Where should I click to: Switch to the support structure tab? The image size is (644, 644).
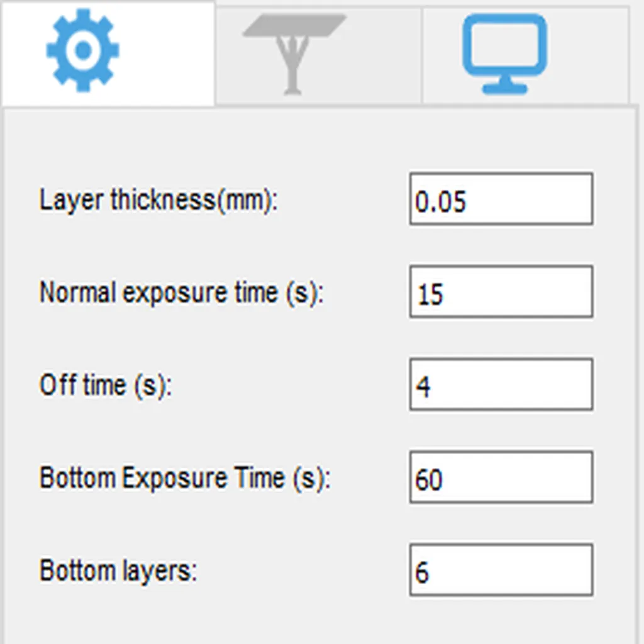click(x=318, y=55)
